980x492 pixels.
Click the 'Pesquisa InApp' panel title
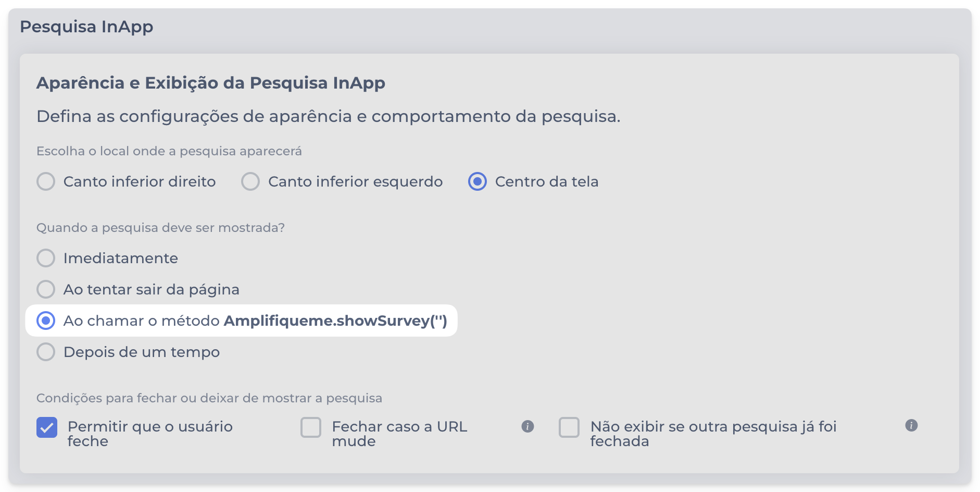point(86,27)
